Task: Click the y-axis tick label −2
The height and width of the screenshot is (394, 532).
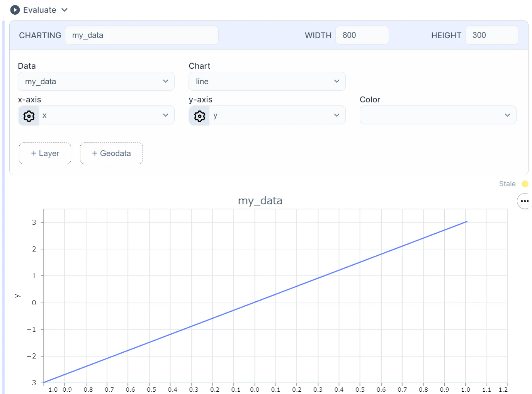Action: pyautogui.click(x=31, y=356)
